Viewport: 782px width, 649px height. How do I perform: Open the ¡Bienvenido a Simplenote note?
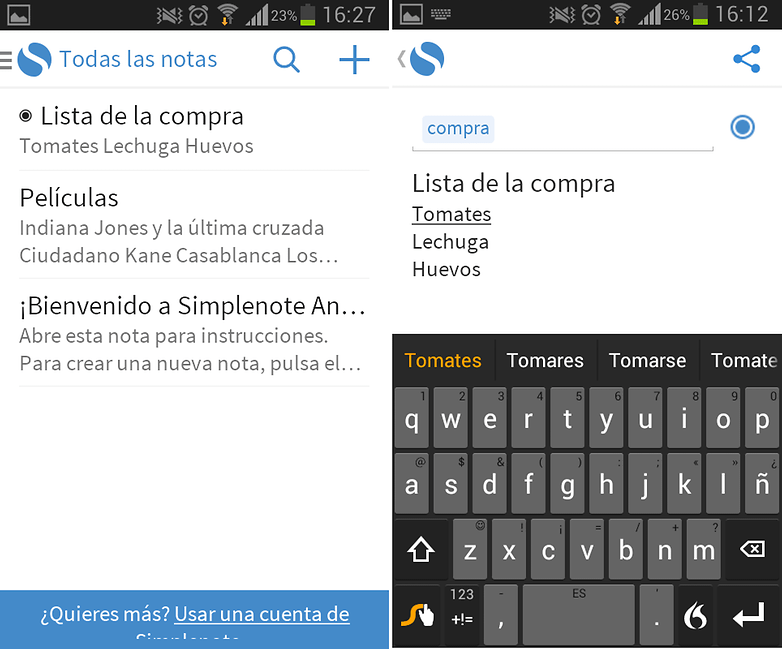[x=194, y=333]
